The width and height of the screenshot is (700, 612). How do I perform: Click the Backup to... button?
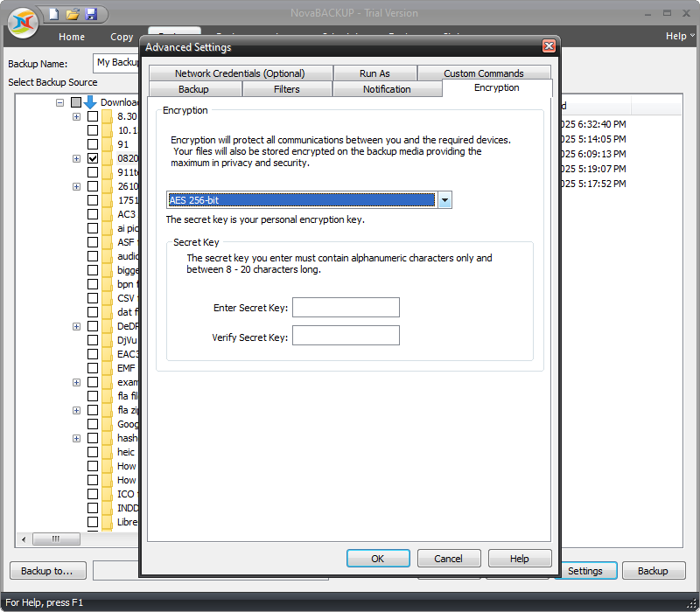[47, 571]
